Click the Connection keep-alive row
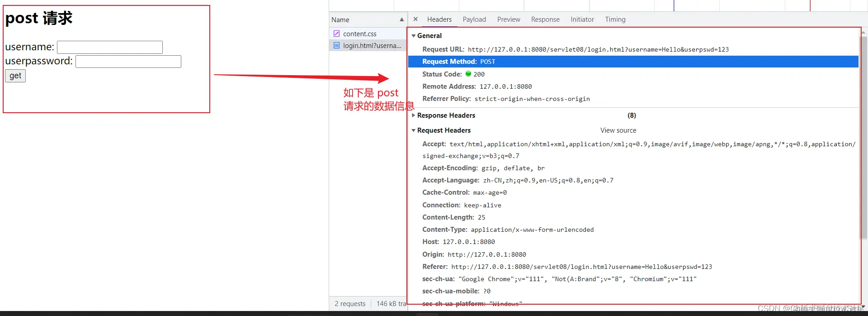This screenshot has height=316, width=868. [x=633, y=205]
